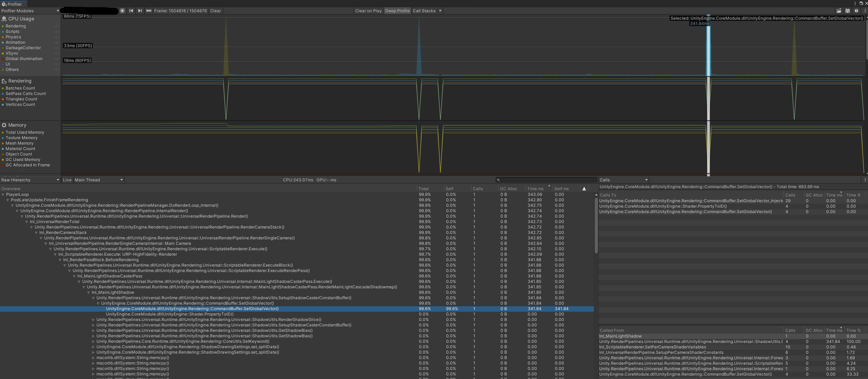
Task: Collapse the PlayerLoop hierarchy entry
Action: tap(3, 194)
